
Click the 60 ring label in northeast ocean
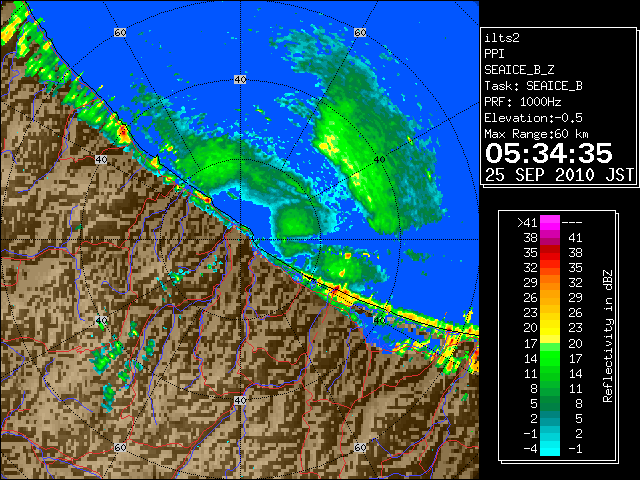[x=360, y=32]
